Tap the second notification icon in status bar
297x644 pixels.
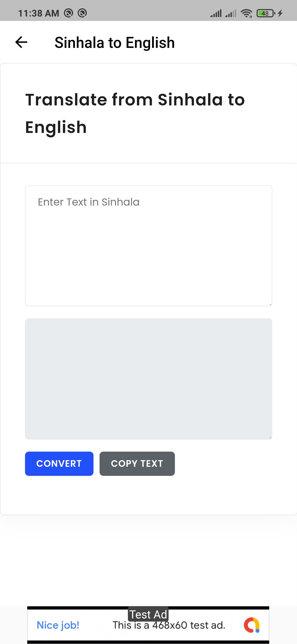(82, 13)
